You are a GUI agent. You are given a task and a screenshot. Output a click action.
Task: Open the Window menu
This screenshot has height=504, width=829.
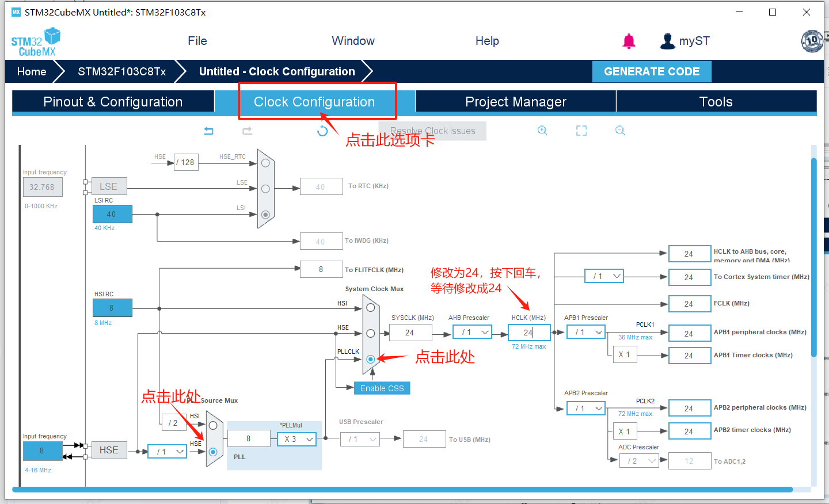point(353,41)
